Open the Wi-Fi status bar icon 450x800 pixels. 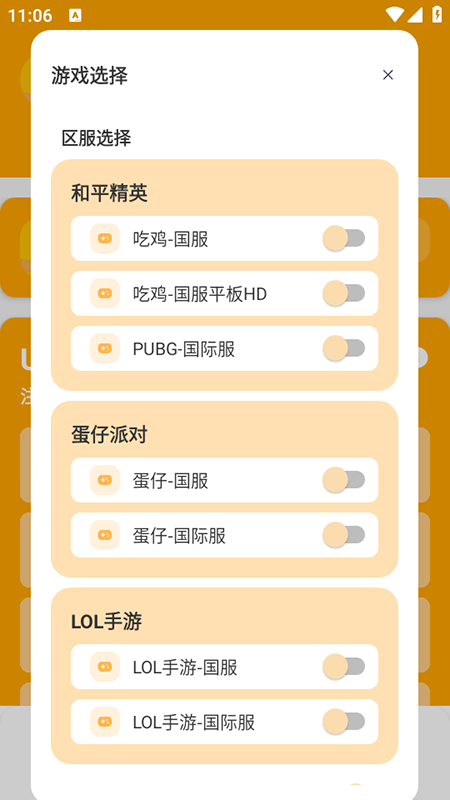(x=394, y=15)
